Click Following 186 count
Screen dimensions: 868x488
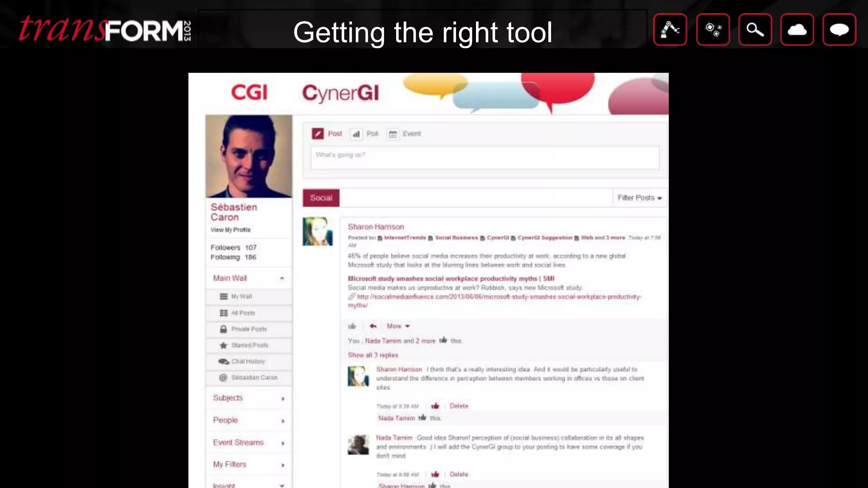click(234, 257)
